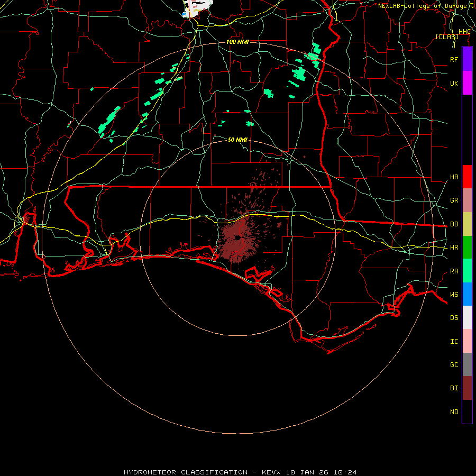Click the RF purple legend swatch
Image resolution: width=476 pixels, height=476 pixels.
click(x=467, y=59)
